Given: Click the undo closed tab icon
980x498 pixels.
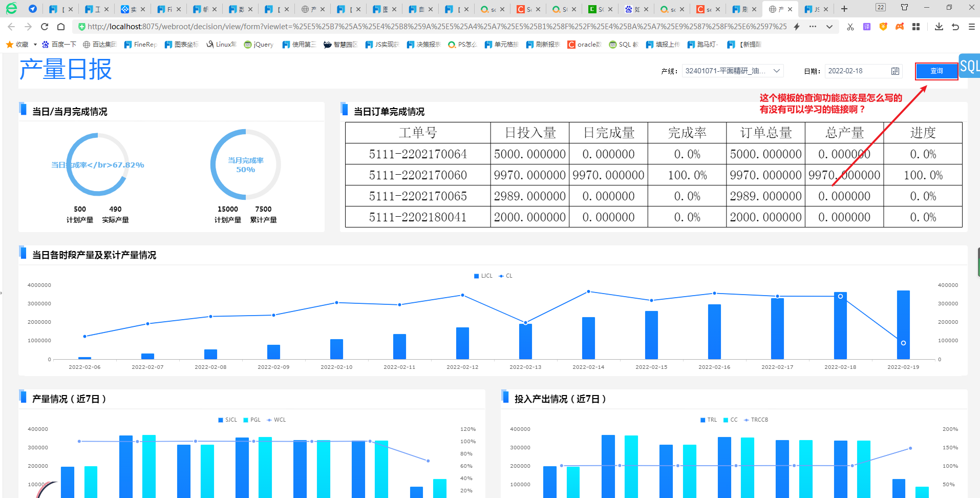Looking at the screenshot, I should coord(955,27).
